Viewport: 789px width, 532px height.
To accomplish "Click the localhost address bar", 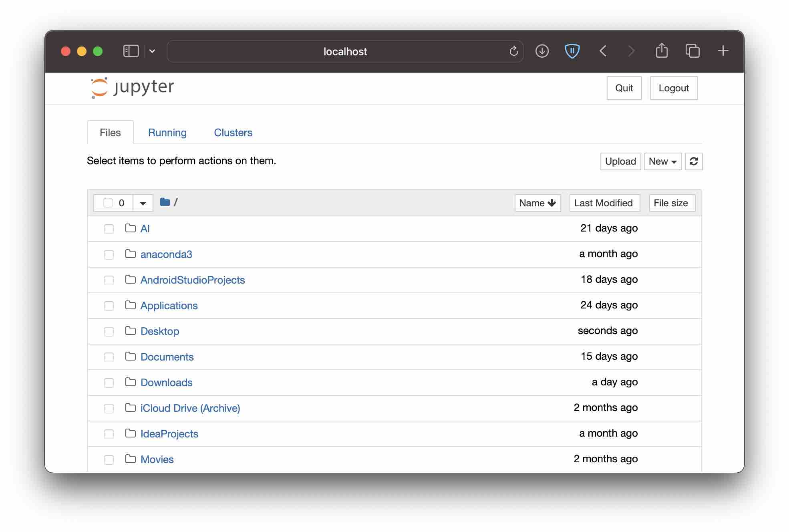I will [x=345, y=51].
